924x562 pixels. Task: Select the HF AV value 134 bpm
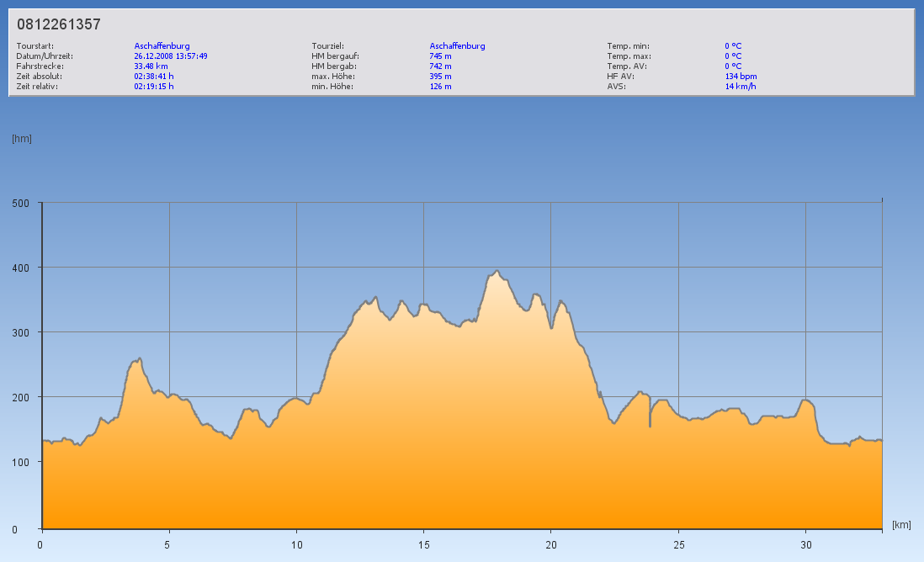(741, 76)
